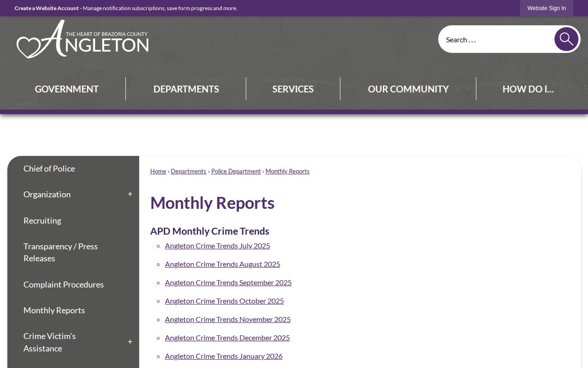Open the Angleton heart logo homepage

click(83, 39)
